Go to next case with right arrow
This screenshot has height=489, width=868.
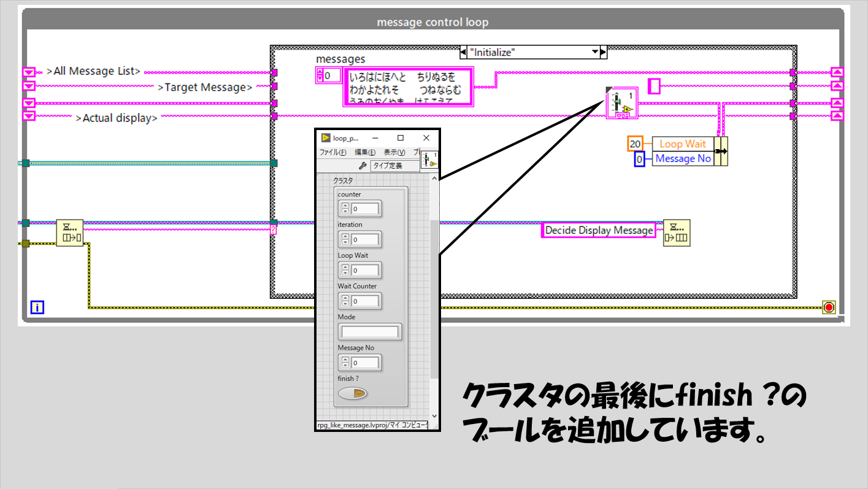tap(603, 52)
